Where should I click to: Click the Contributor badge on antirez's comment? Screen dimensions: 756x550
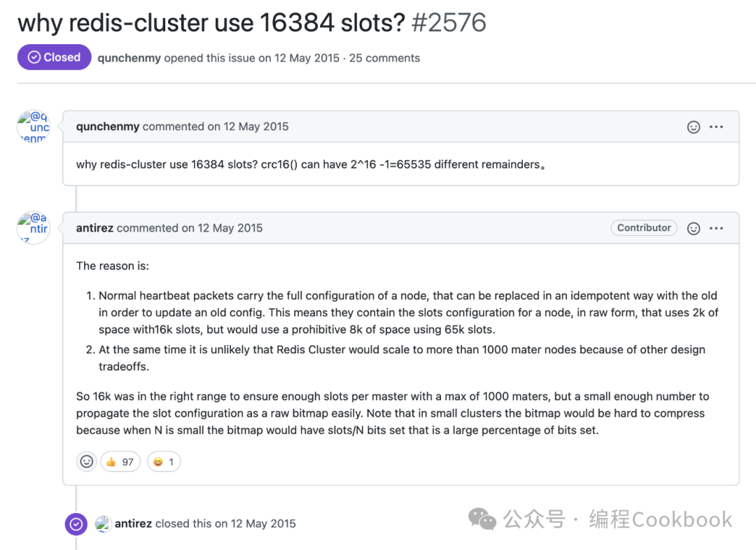tap(644, 227)
